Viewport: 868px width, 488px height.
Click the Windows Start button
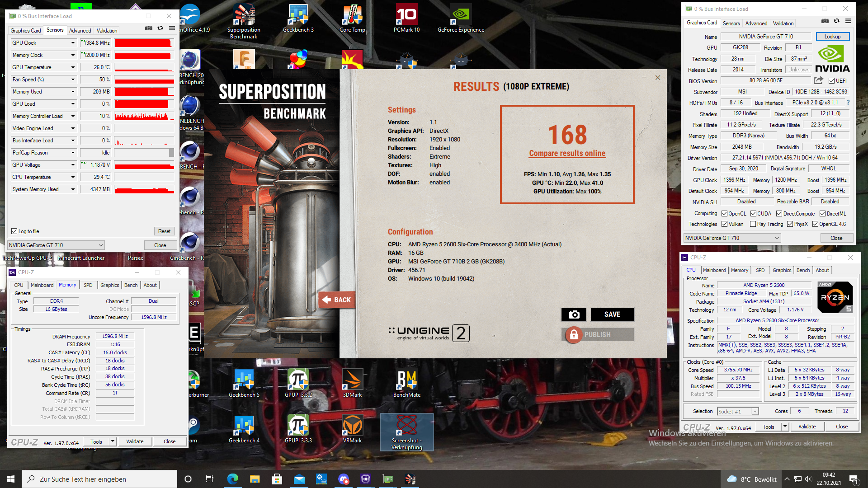pos(11,479)
